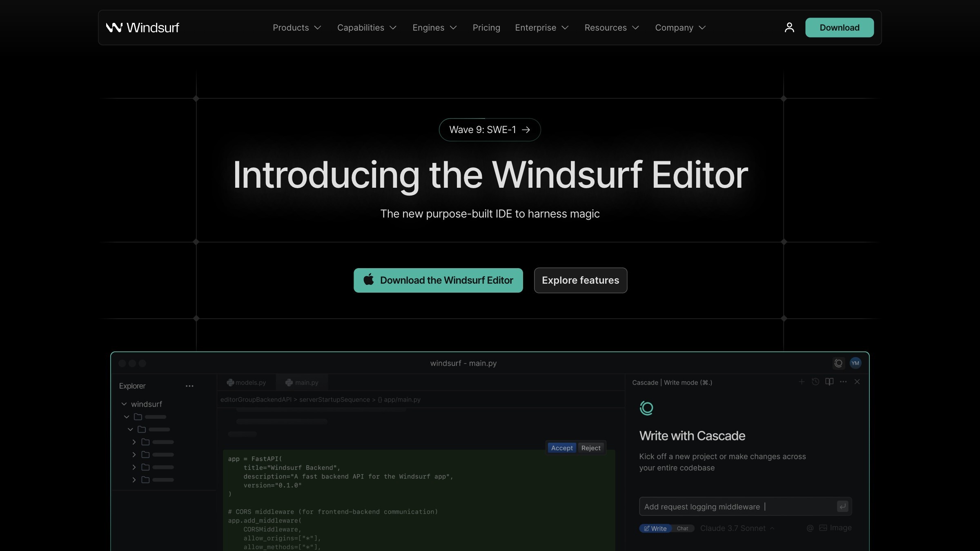Click the Windsurf logo in navbar

[143, 27]
